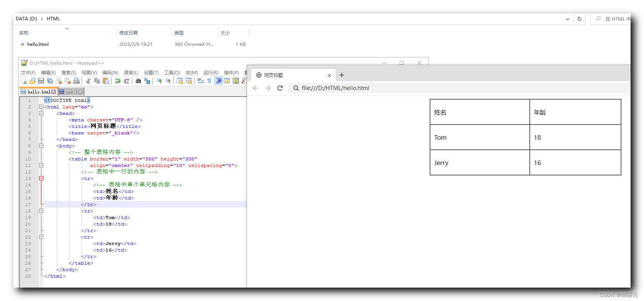This screenshot has width=644, height=301.
Task: Refresh the Explorer folder view
Action: click(x=580, y=19)
